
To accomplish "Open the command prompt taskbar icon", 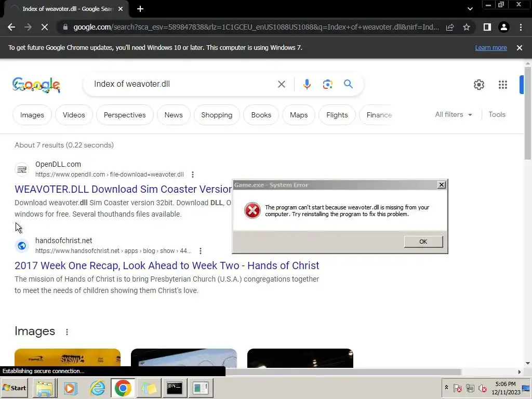I will (175, 388).
